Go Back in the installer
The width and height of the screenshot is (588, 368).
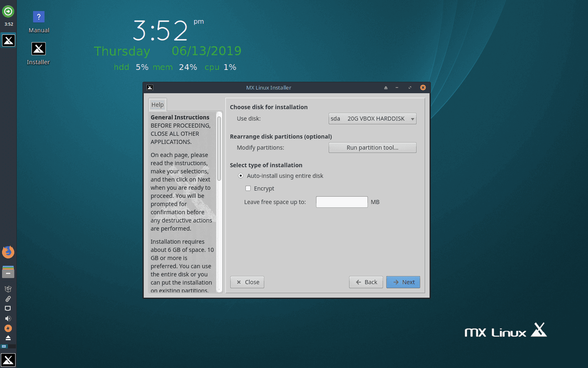pyautogui.click(x=366, y=282)
